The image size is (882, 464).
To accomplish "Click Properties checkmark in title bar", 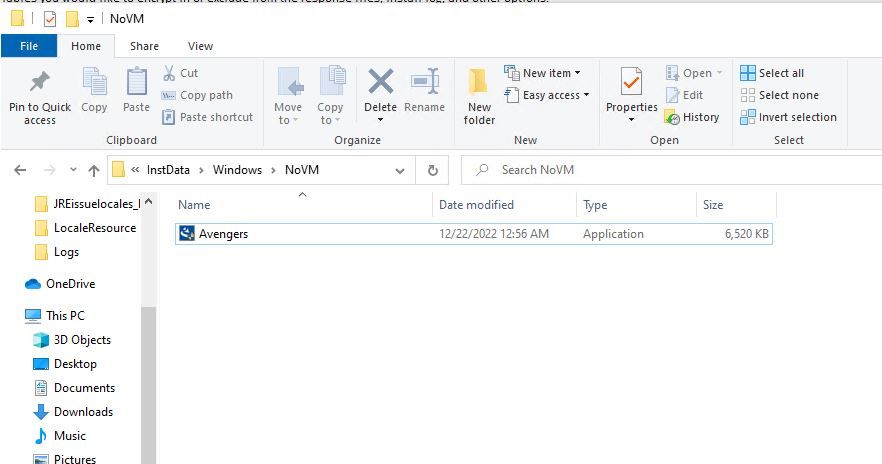I will tap(50, 20).
